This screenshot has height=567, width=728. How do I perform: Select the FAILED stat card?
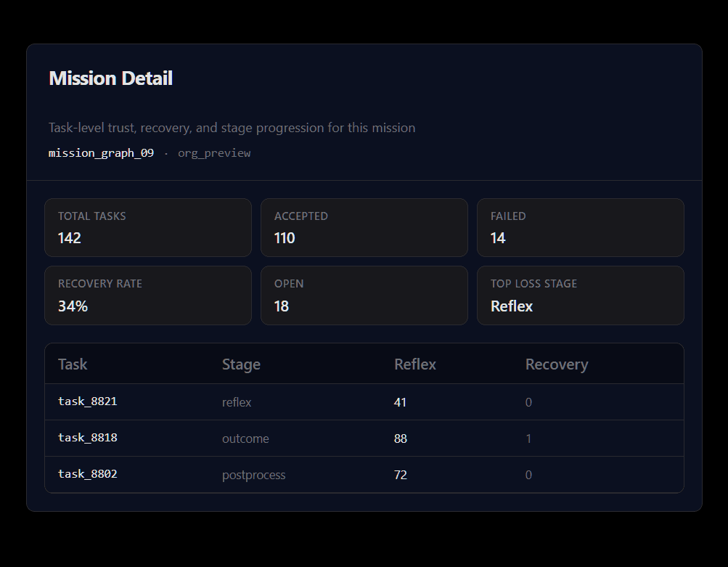(581, 227)
